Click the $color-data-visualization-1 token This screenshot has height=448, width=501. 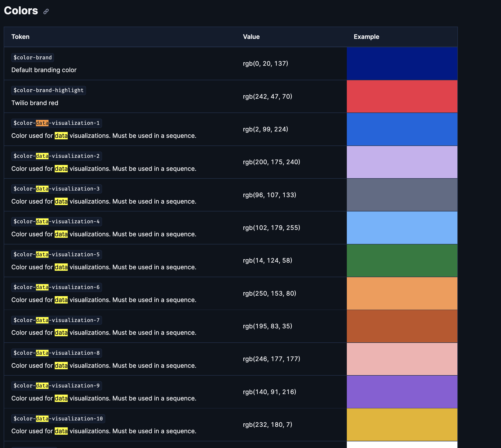[x=57, y=123]
